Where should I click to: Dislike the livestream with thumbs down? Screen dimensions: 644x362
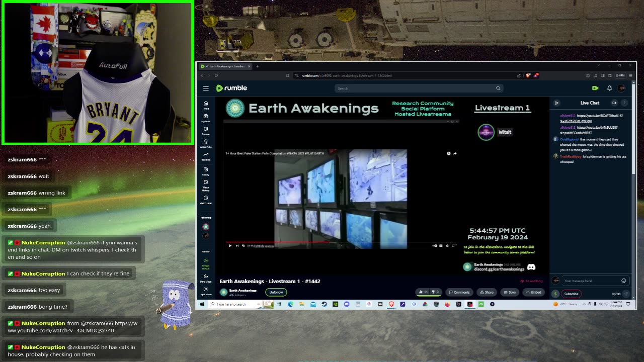(435, 292)
